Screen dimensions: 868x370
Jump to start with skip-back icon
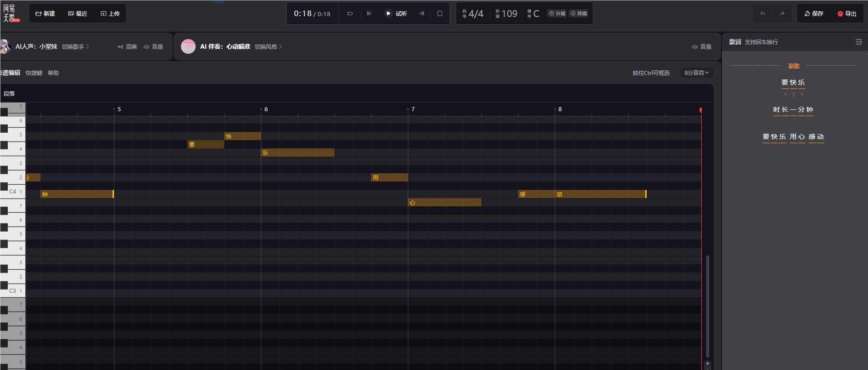click(x=369, y=14)
